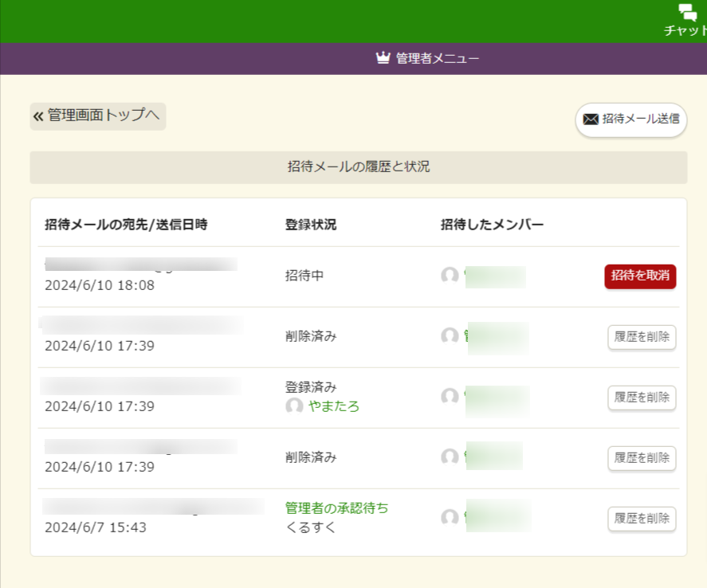
Task: Open the やまたろ member link
Action: (x=334, y=406)
